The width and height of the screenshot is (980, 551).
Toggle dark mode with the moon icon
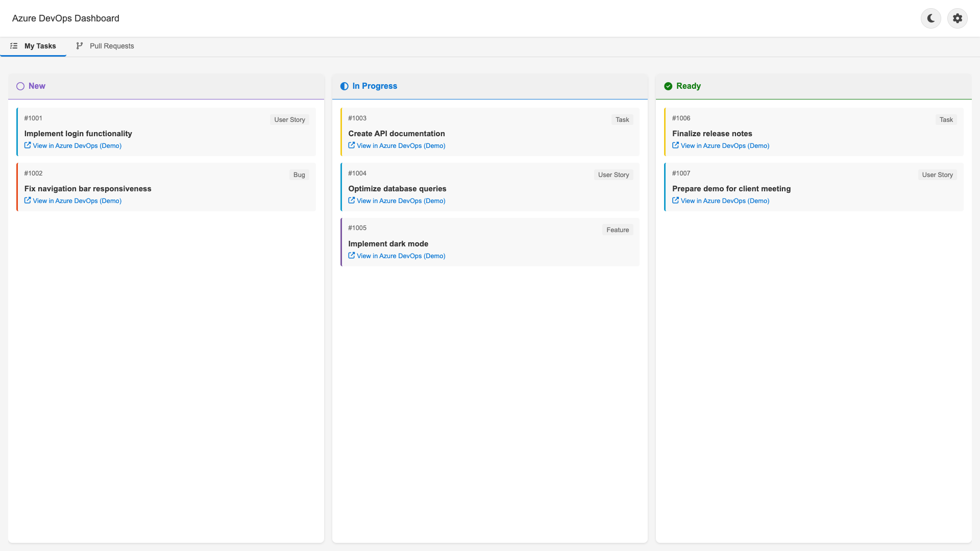click(930, 18)
